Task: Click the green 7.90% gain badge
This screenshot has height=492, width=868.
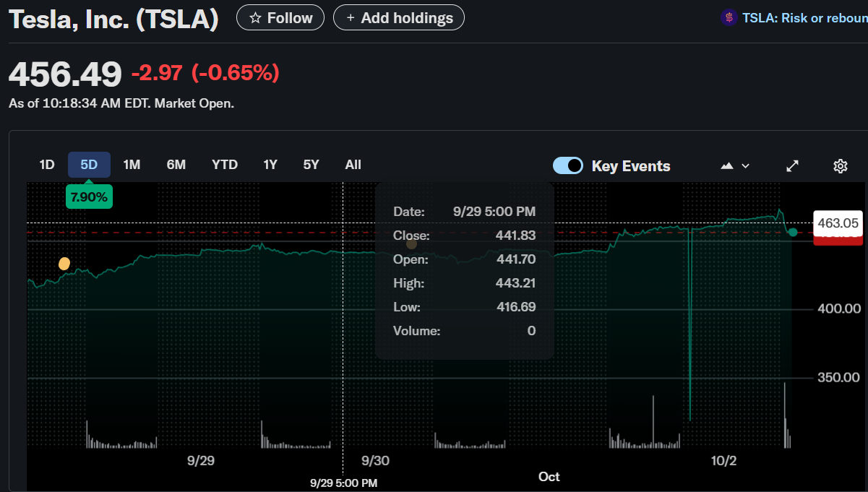Action: coord(89,196)
